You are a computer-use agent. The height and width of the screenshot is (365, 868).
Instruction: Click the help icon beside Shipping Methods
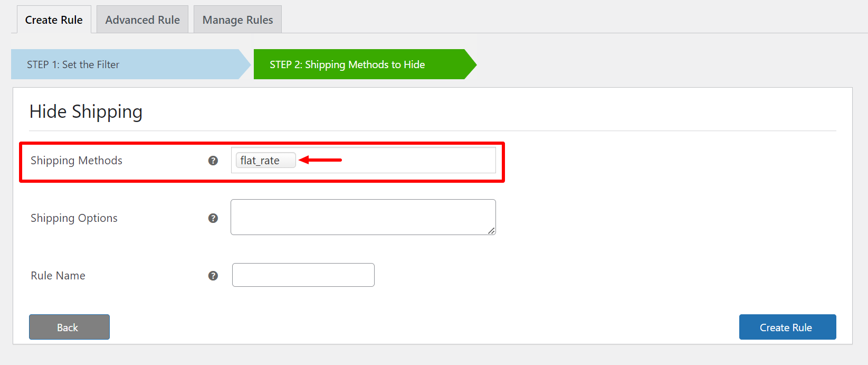pos(213,161)
